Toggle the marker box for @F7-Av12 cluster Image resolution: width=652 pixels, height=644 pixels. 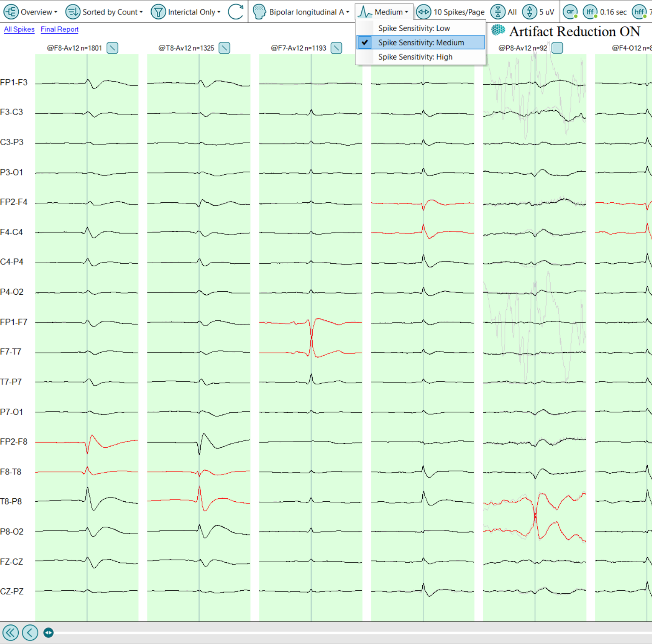(x=337, y=48)
